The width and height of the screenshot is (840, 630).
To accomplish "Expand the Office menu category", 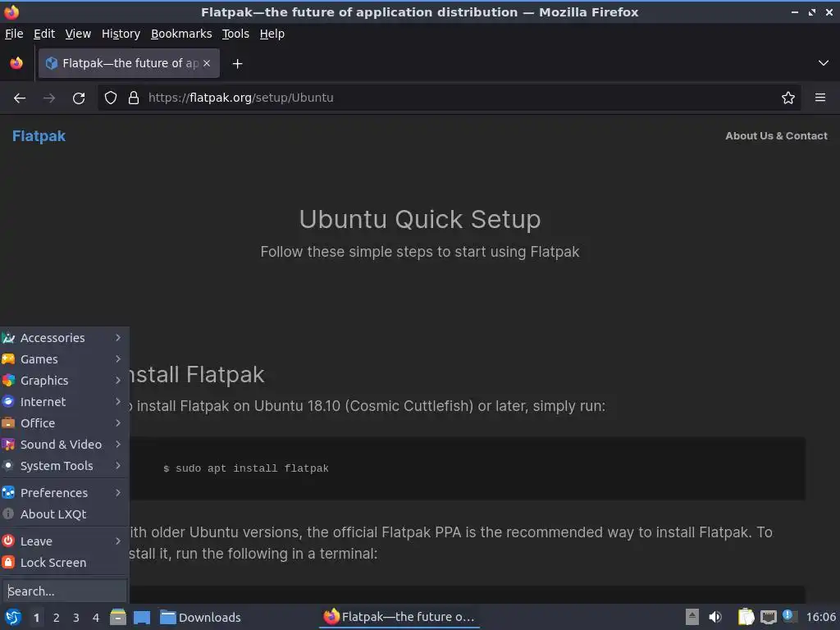I will click(x=64, y=423).
